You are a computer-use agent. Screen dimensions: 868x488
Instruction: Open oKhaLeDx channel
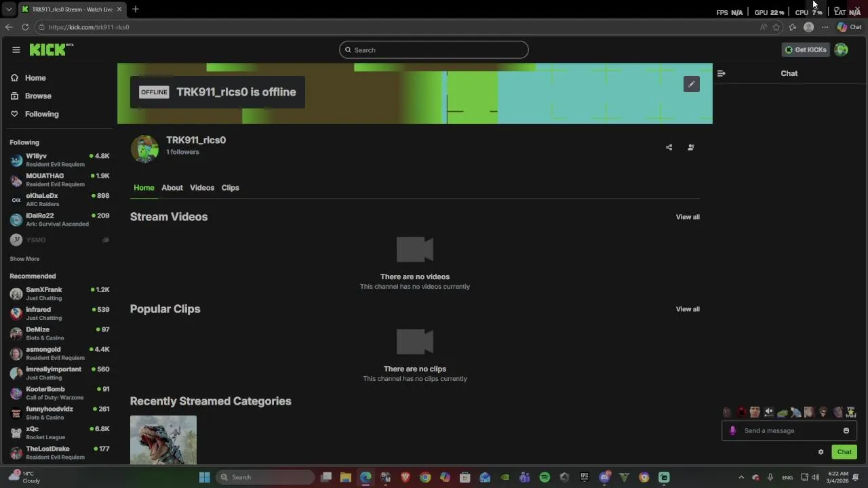(x=60, y=200)
